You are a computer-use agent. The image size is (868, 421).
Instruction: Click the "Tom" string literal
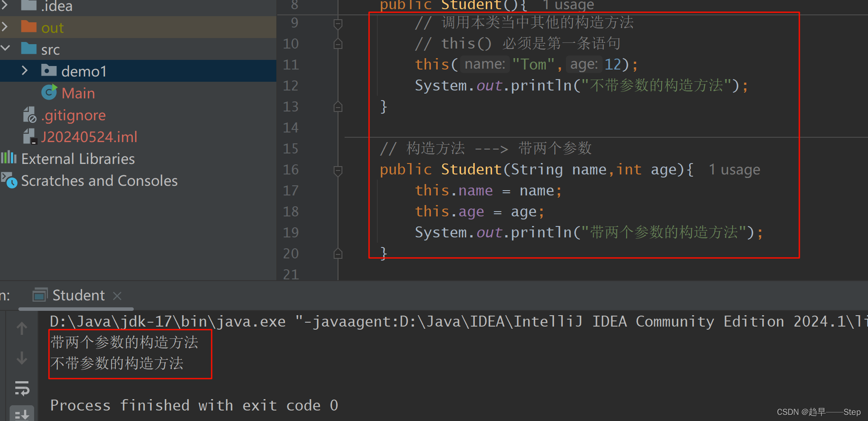pos(533,64)
